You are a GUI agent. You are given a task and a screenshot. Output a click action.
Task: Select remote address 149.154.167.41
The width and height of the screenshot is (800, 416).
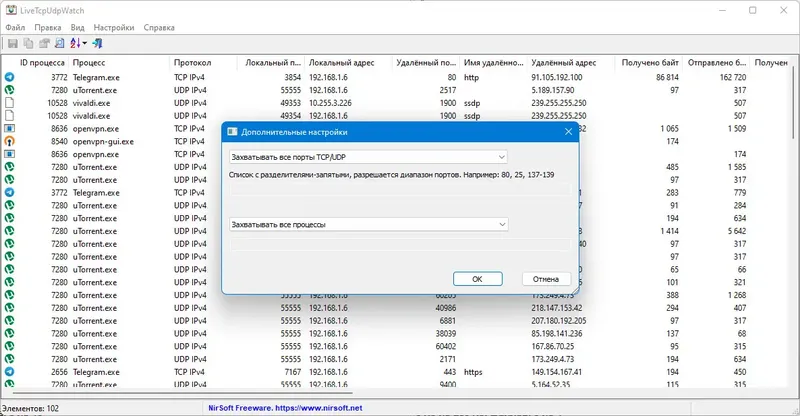pyautogui.click(x=557, y=372)
